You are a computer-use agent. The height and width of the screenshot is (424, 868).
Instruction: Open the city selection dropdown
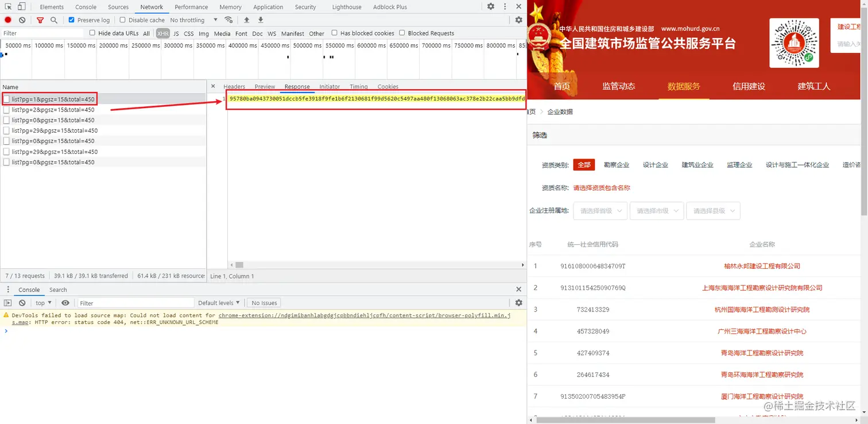click(657, 211)
